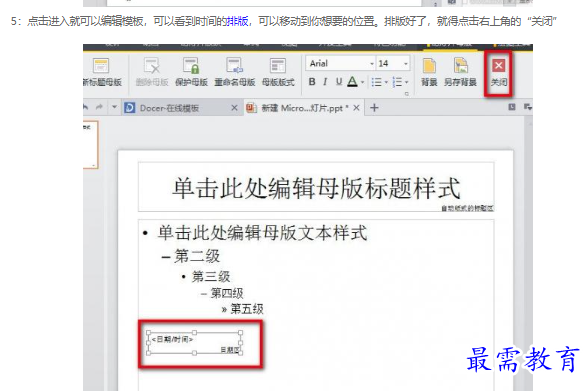The width and height of the screenshot is (588, 391).
Task: Select the <日期/时间> date placeholder box
Action: point(194,343)
